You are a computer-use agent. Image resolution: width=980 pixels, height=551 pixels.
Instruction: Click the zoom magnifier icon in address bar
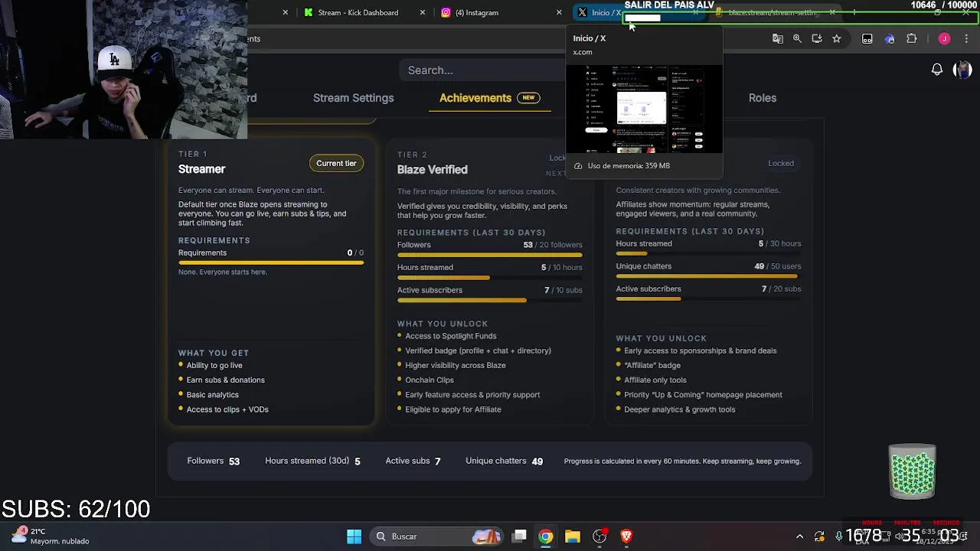[797, 38]
